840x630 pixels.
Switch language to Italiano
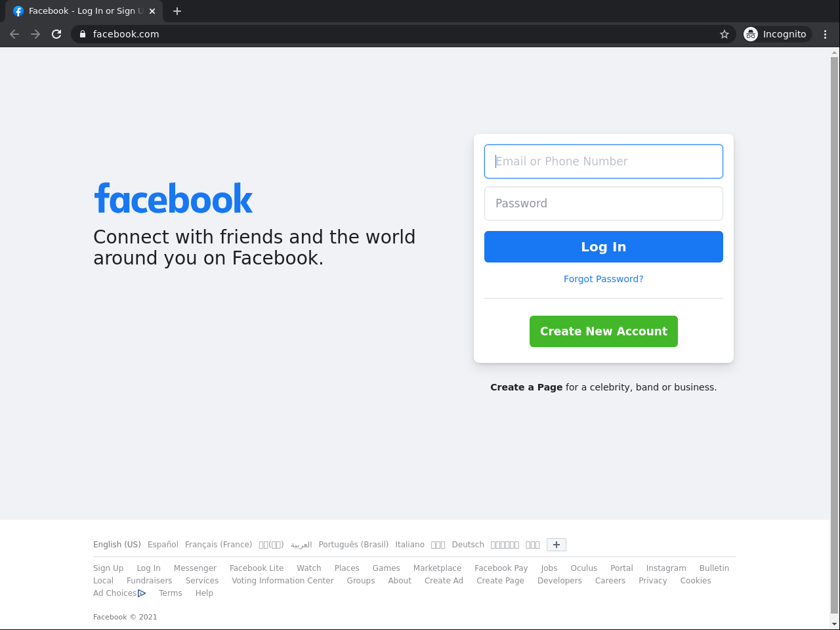tap(409, 545)
